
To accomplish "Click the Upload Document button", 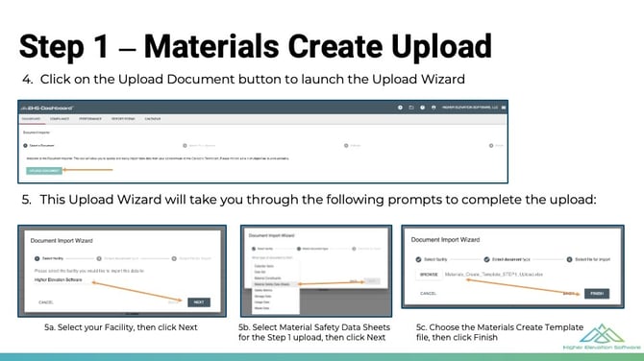I will [x=44, y=171].
